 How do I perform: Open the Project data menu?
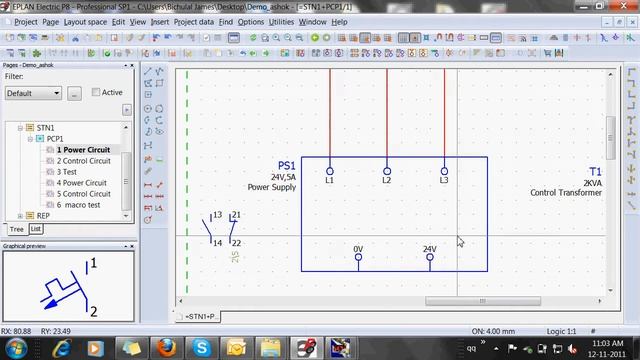point(193,22)
